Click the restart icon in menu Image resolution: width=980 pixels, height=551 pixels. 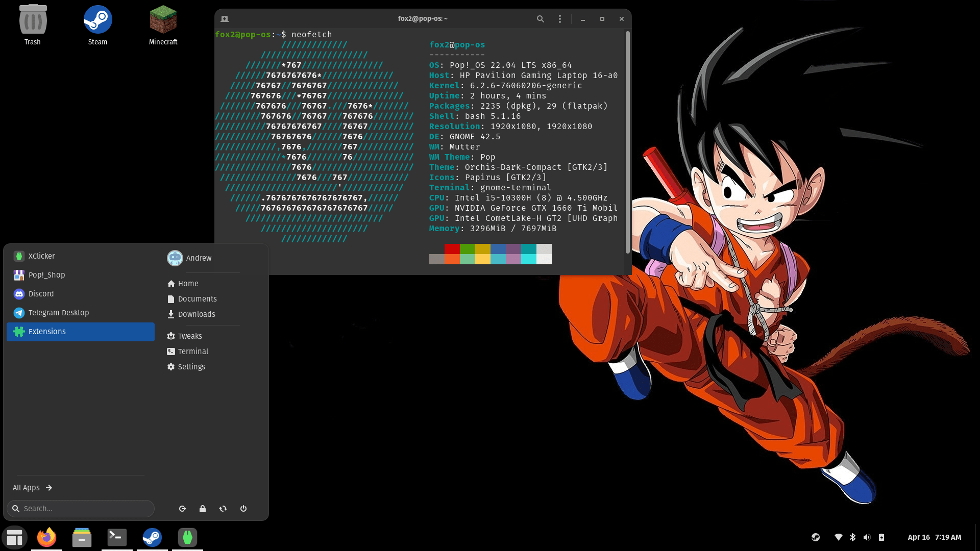(x=223, y=509)
